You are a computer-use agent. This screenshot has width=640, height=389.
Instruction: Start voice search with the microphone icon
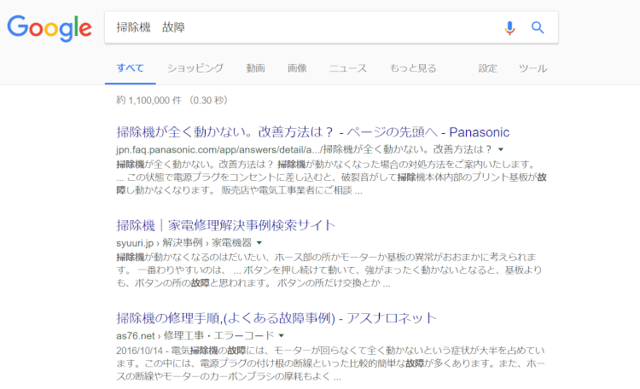tap(509, 28)
